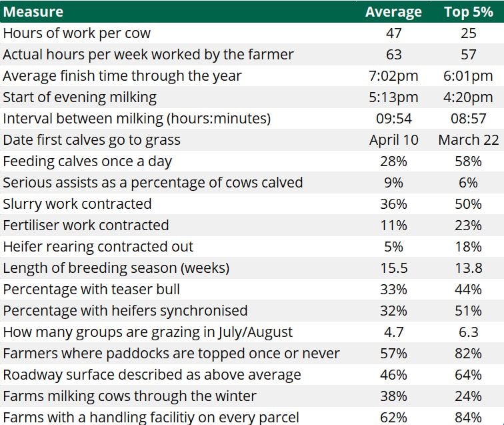Click the 'March 22' date cell

(x=468, y=139)
